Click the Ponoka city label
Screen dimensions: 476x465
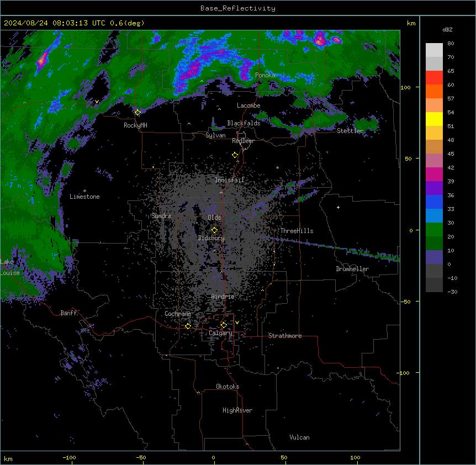(x=265, y=75)
